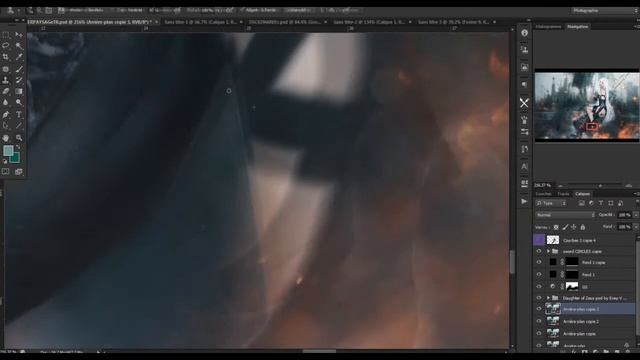This screenshot has width=640, height=360.
Task: Hide the Fond 1 layer
Action: (x=539, y=274)
